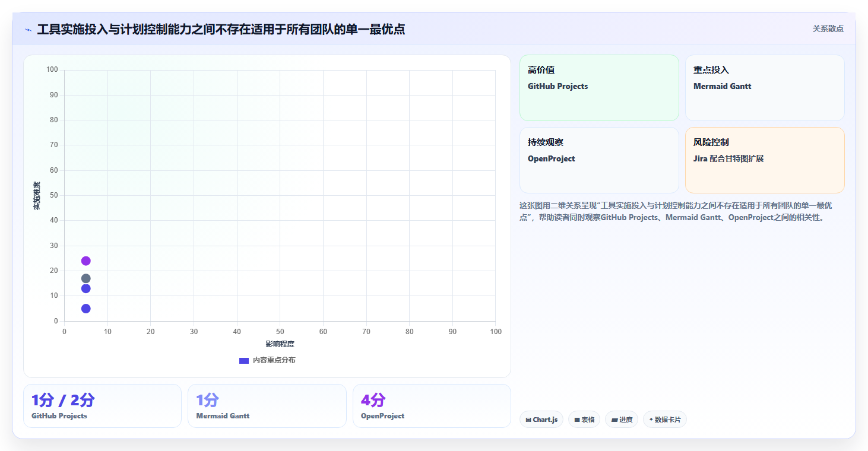Click the lowest blue scatter point near 5

(85, 309)
